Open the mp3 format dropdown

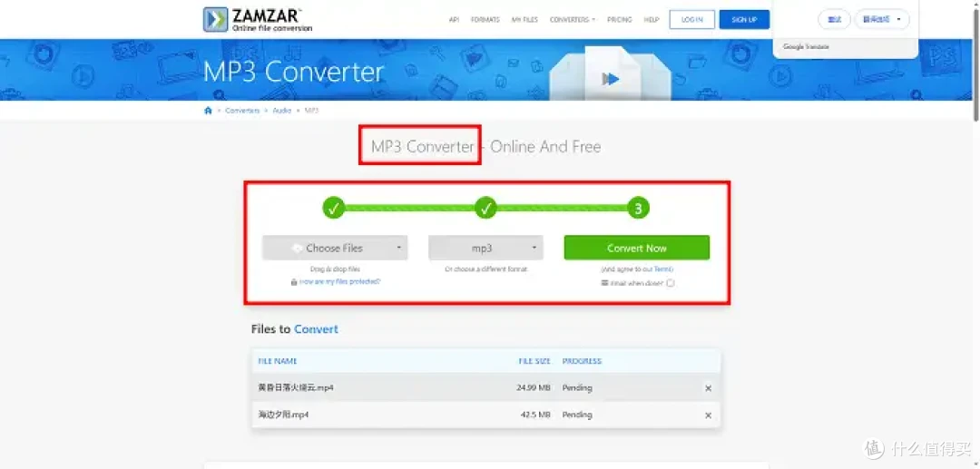click(485, 248)
